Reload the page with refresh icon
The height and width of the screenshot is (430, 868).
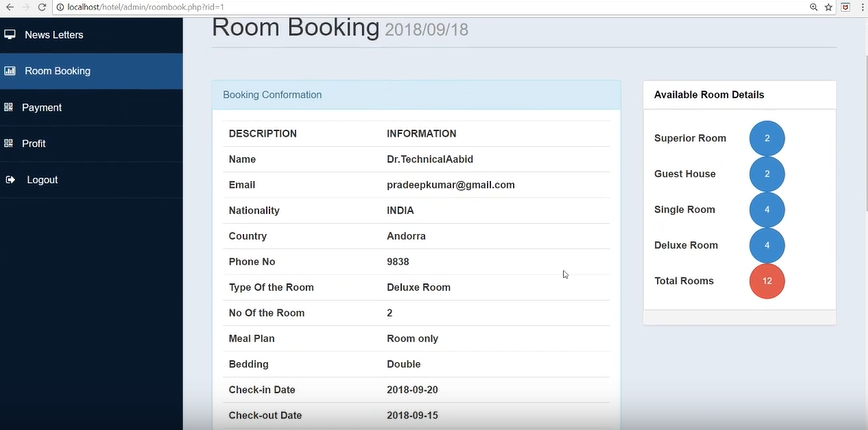point(42,7)
